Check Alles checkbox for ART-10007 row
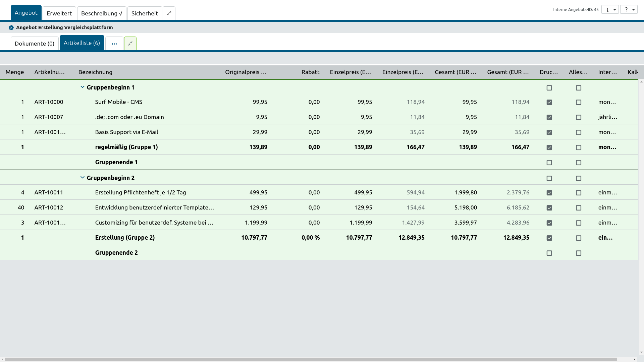 coord(579,117)
